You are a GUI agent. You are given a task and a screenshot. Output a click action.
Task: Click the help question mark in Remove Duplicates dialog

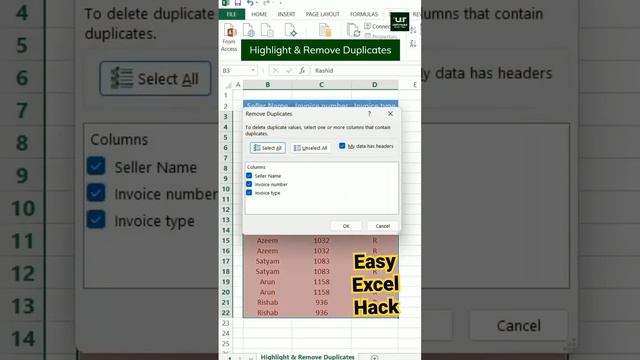point(369,113)
